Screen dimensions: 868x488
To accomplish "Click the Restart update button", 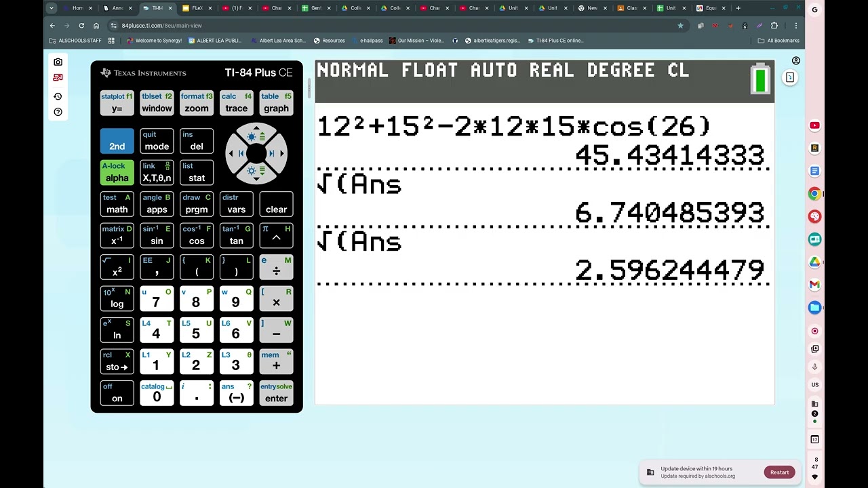I will click(x=779, y=472).
